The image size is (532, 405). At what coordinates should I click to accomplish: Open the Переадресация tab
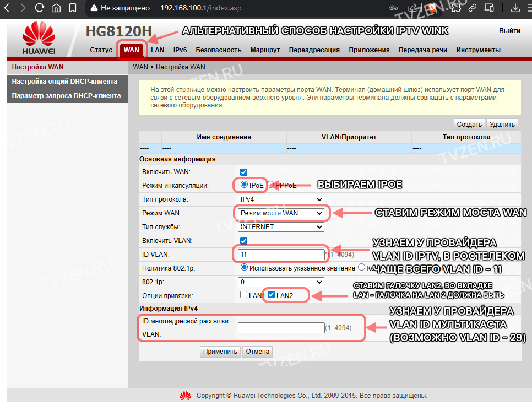314,50
